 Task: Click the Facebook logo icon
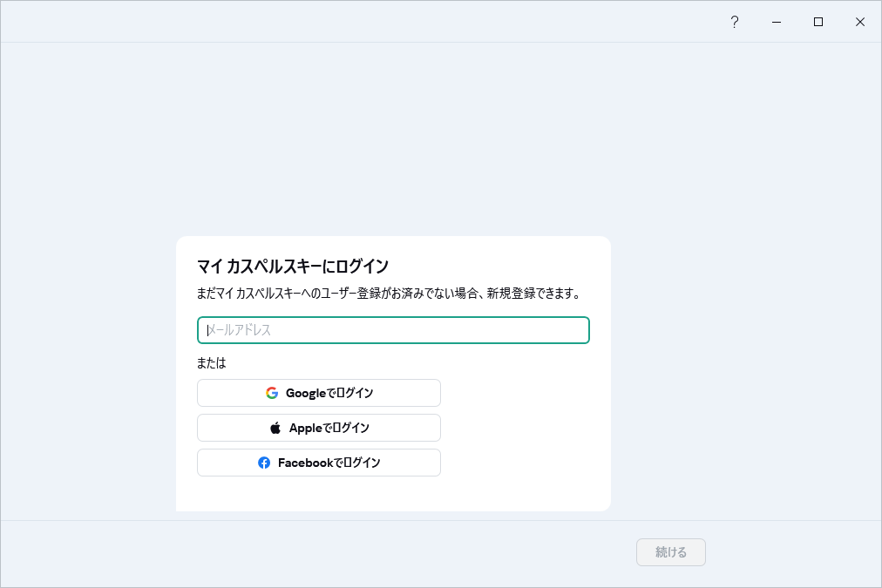[x=264, y=463]
